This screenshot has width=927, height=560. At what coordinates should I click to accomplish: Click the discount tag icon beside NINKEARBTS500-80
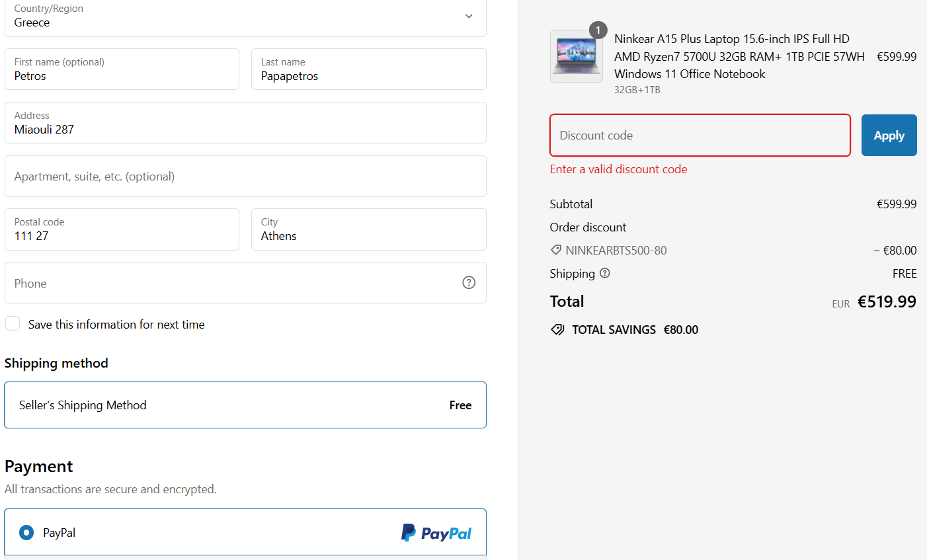[556, 250]
